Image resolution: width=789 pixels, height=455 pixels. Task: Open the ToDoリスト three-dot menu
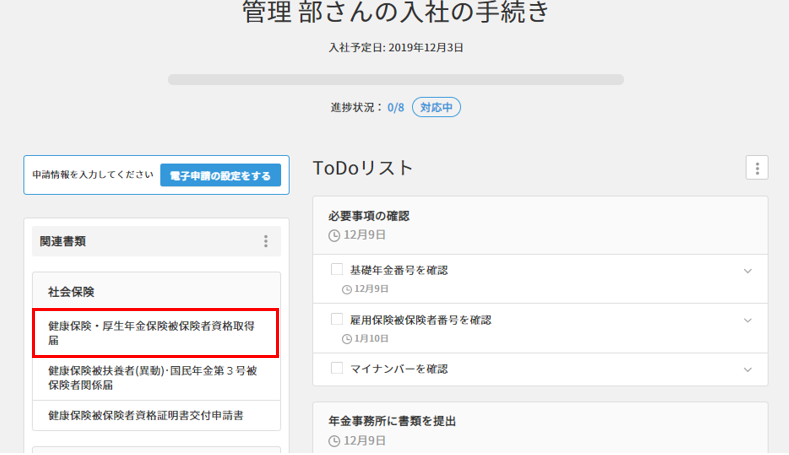[x=757, y=168]
